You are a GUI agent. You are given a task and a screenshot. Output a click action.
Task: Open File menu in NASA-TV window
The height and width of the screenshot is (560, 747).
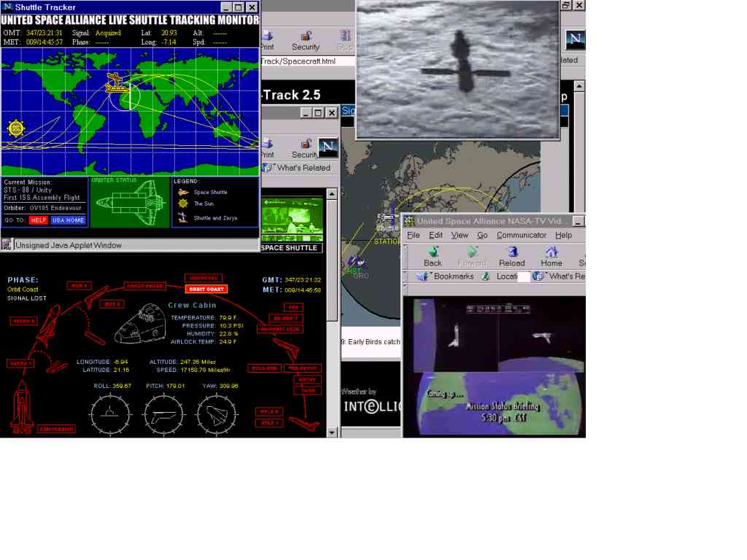tap(413, 236)
